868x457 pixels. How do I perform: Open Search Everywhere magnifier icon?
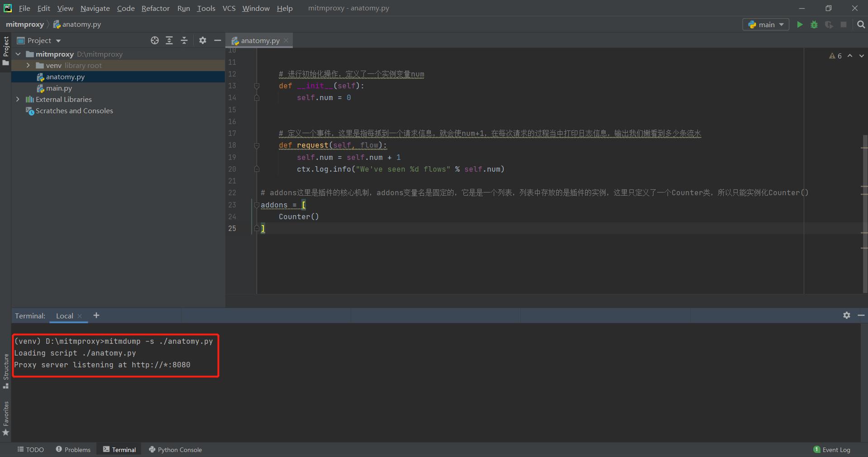point(861,24)
